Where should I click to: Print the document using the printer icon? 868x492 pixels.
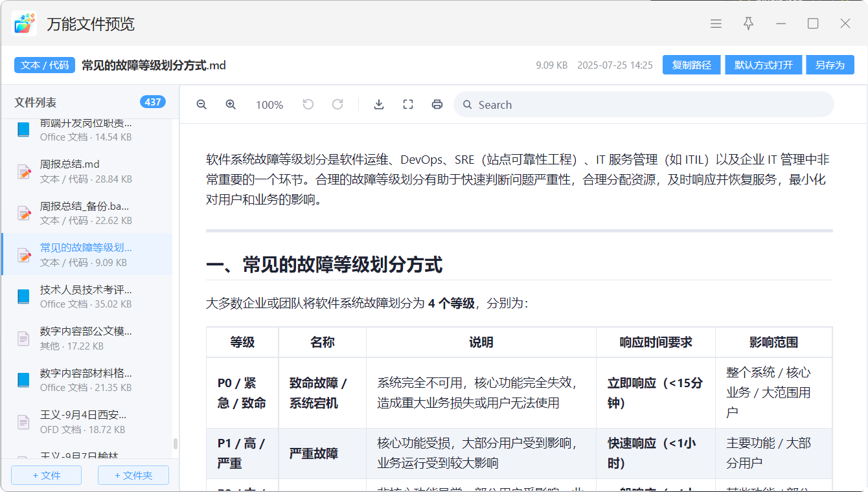tap(437, 104)
